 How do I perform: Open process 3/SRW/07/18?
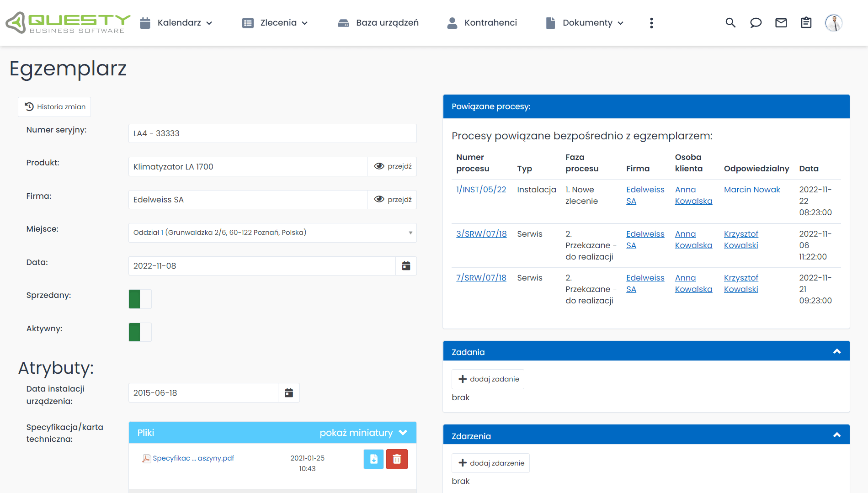[x=481, y=234]
